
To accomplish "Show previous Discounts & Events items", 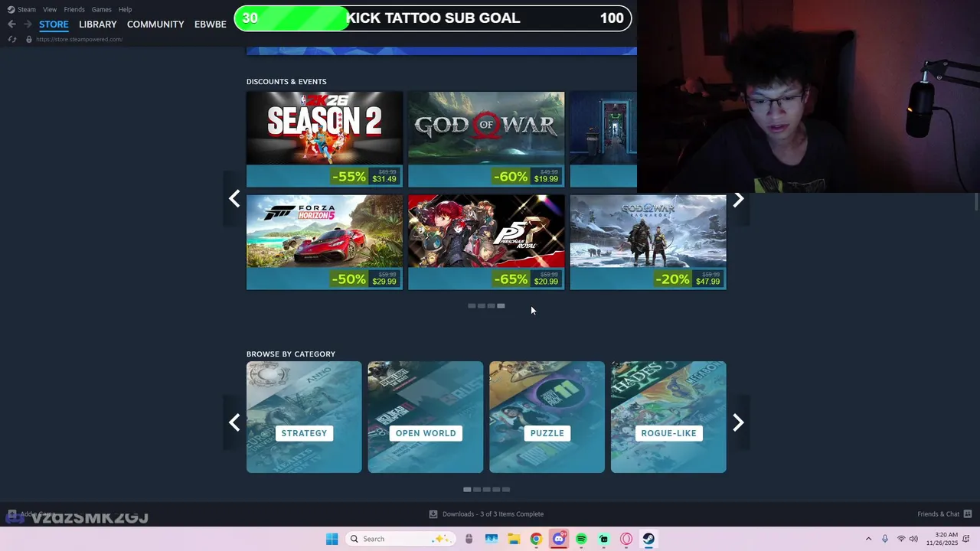I will (234, 199).
